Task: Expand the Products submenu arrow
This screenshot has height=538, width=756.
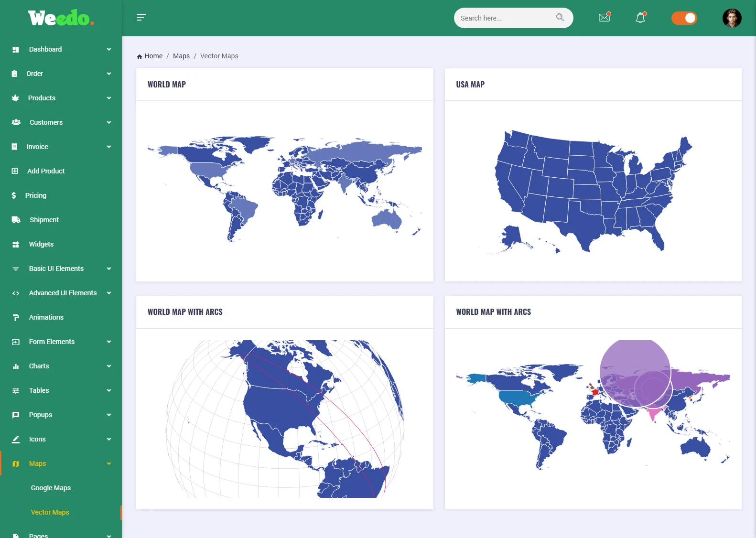Action: 109,98
